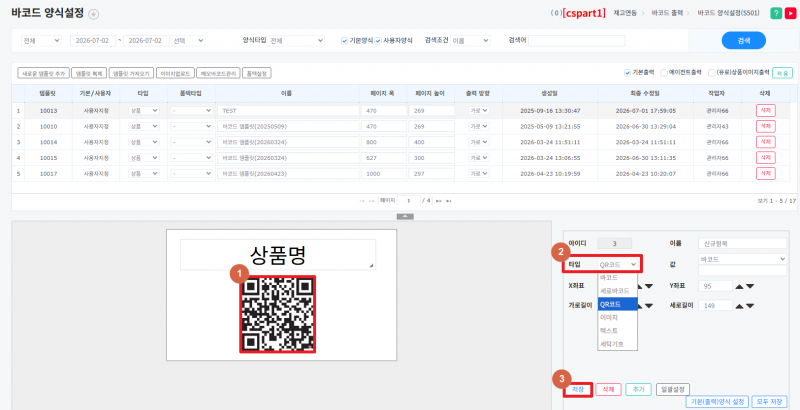Open the 폼텍타입 dropdown for template 10010
Viewport: 800px width, 410px height.
coord(191,126)
